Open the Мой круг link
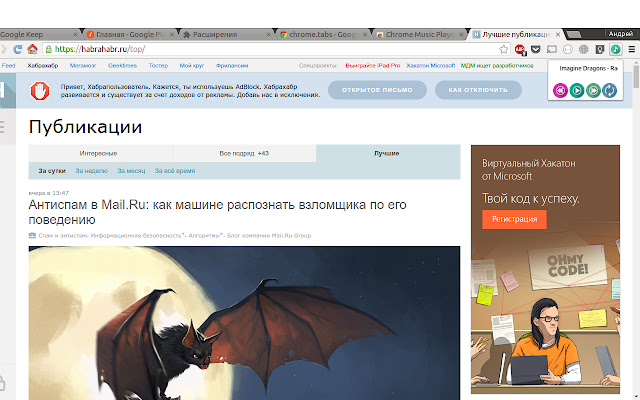This screenshot has width=640, height=400. pos(192,65)
